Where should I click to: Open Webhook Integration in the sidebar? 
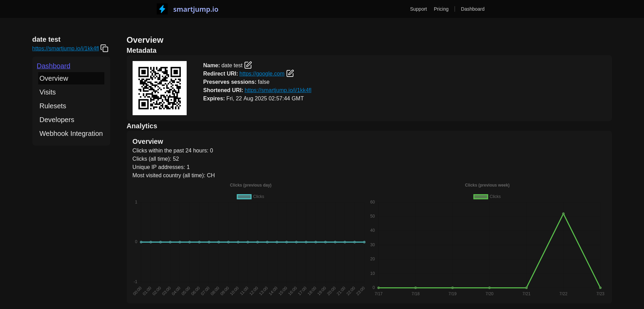point(71,133)
